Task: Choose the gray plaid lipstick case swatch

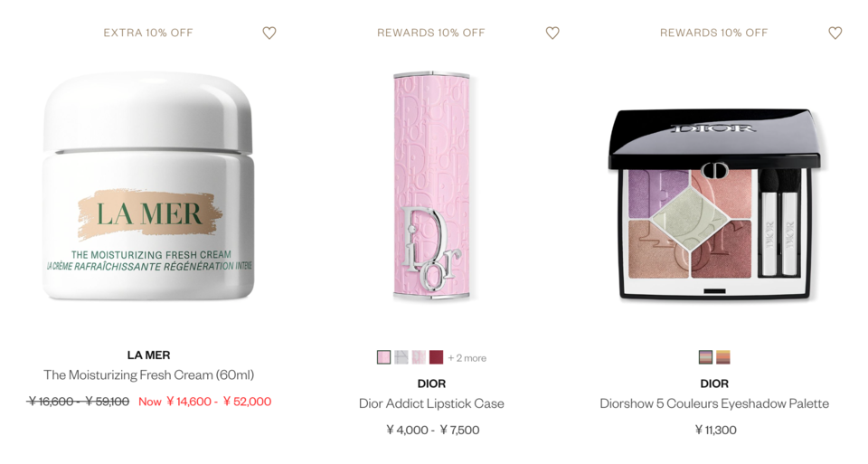Action: tap(401, 357)
